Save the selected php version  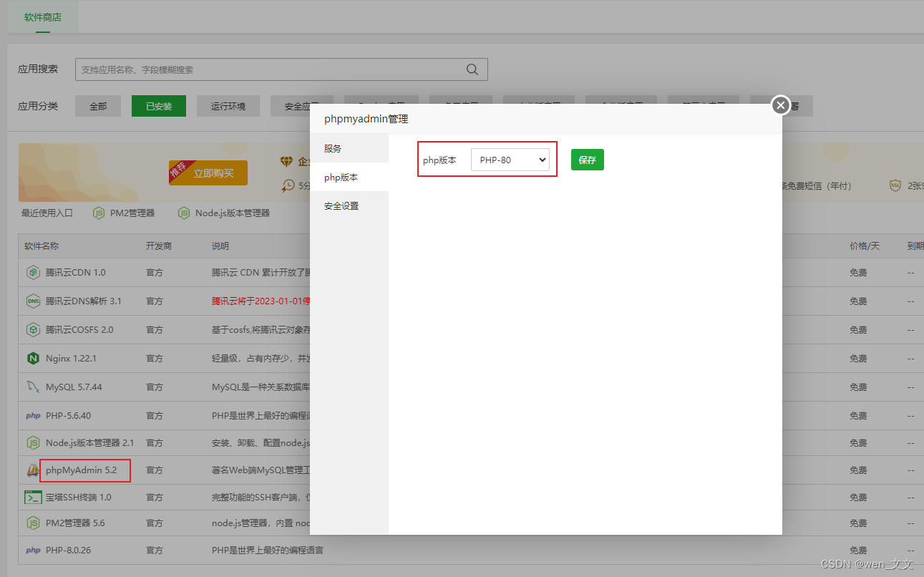tap(588, 160)
